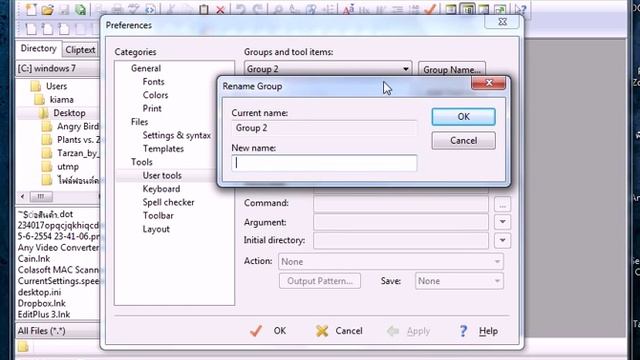The width and height of the screenshot is (640, 360).
Task: Select Layout category
Action: [156, 229]
